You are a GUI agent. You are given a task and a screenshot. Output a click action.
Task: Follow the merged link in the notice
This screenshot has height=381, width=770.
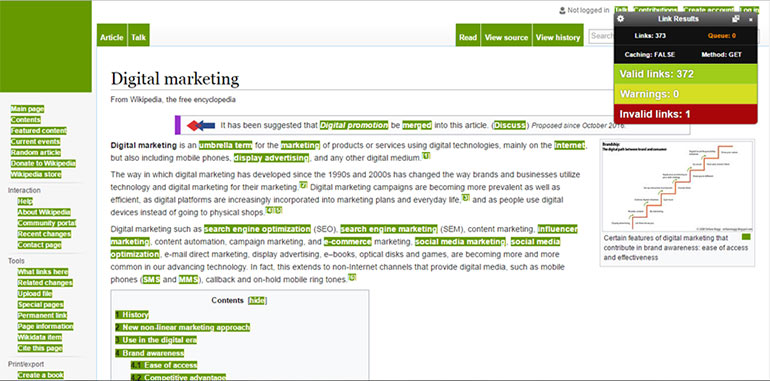(x=417, y=125)
